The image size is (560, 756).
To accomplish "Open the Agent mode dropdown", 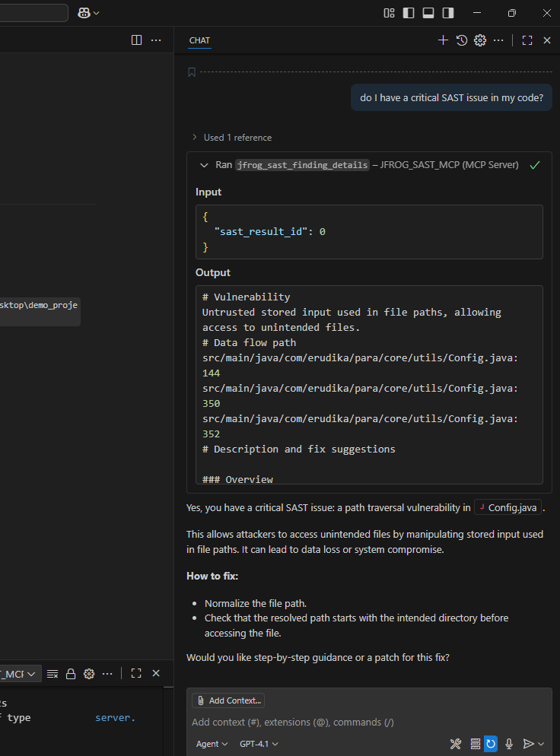I will click(x=212, y=744).
